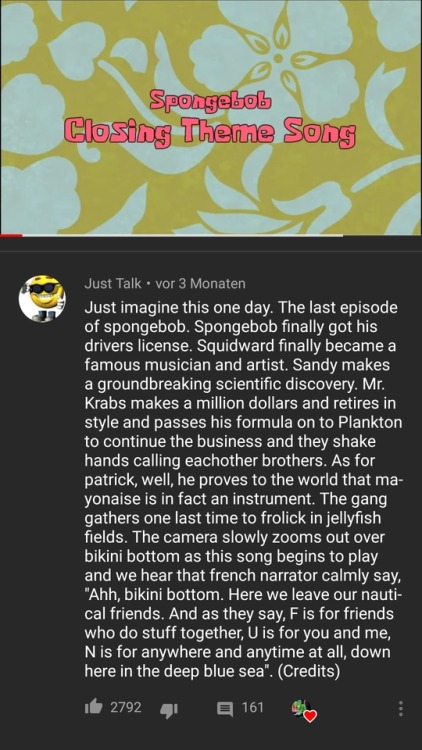The width and height of the screenshot is (422, 750).
Task: Open replies via the speech bubble icon
Action: pos(225,708)
